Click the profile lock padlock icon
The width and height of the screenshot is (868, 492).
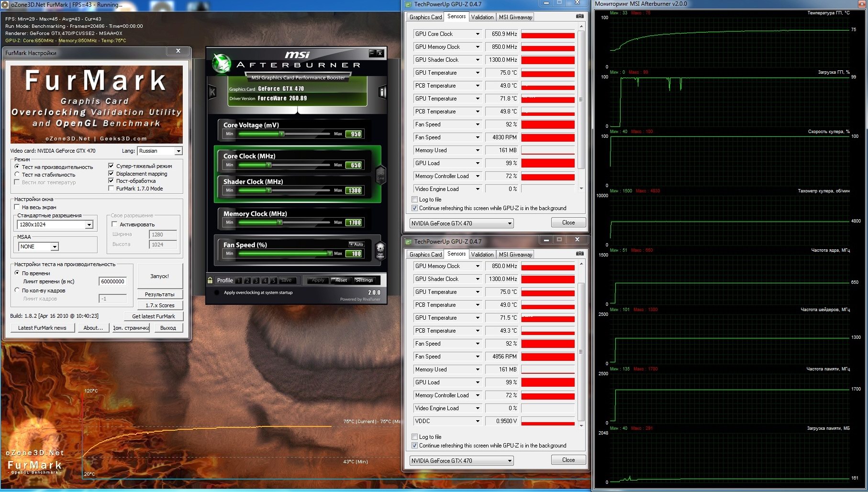210,280
